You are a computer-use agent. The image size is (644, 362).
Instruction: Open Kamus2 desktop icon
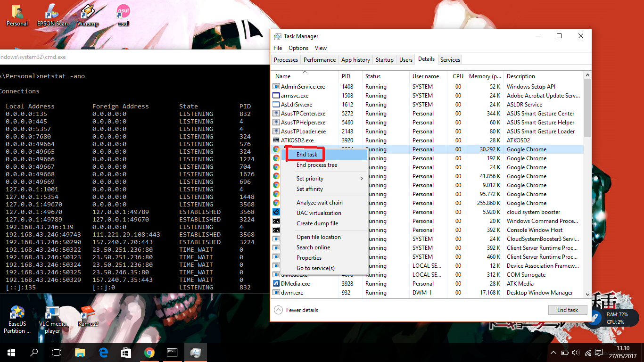(88, 316)
